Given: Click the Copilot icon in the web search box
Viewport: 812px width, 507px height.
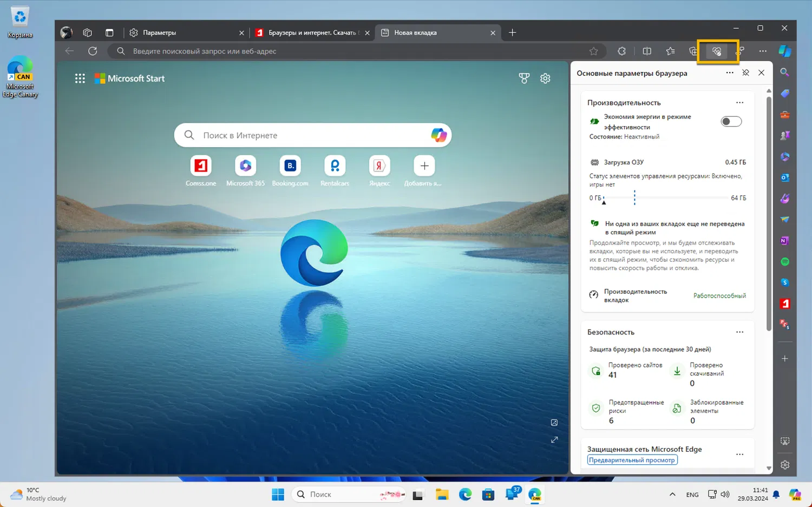Looking at the screenshot, I should 438,135.
